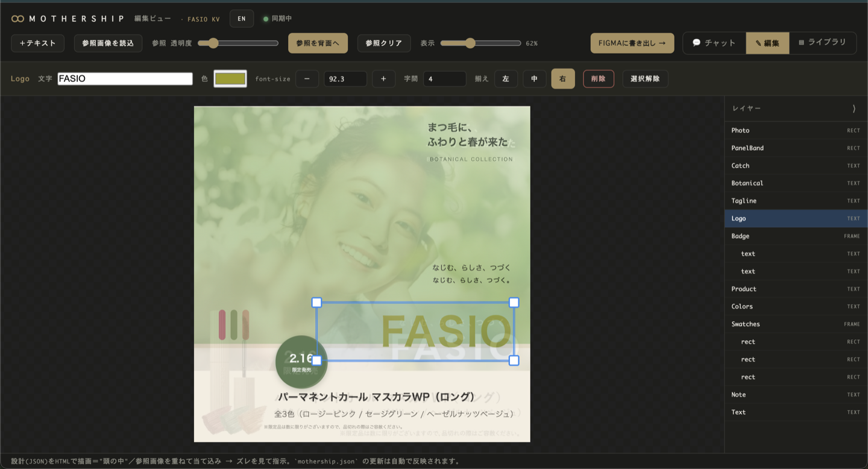Image resolution: width=868 pixels, height=469 pixels.
Task: Click the green 2.16 badge circle
Action: click(301, 362)
